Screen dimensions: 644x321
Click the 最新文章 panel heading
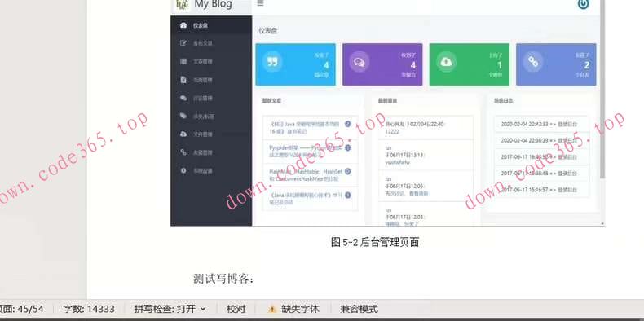(x=271, y=100)
